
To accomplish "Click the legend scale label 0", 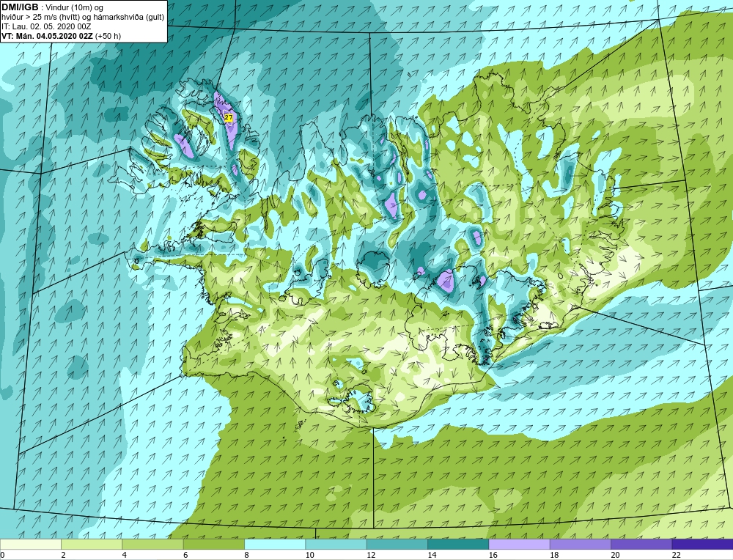I will [2, 555].
